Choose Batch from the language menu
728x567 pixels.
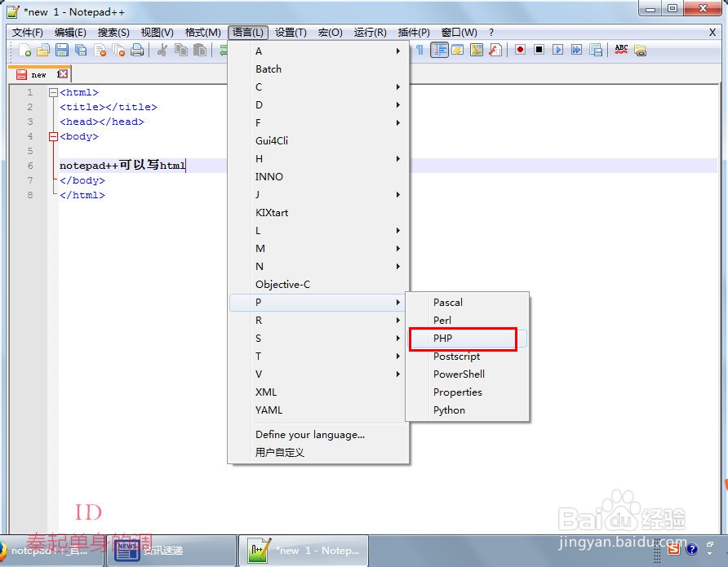[319, 69]
